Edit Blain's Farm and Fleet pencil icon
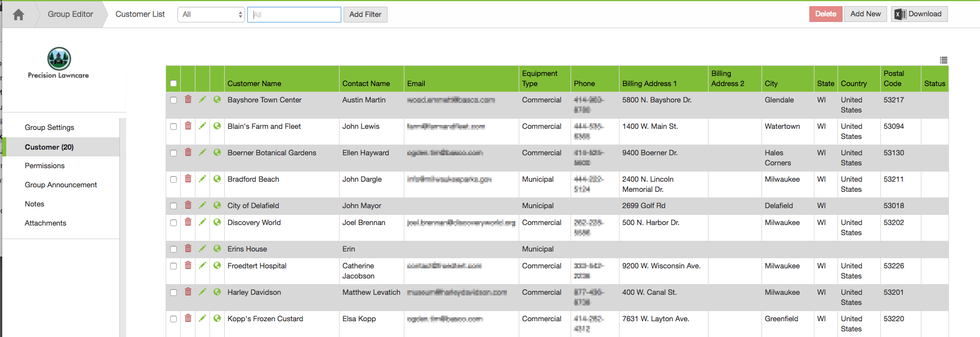The width and height of the screenshot is (980, 337). (x=202, y=126)
